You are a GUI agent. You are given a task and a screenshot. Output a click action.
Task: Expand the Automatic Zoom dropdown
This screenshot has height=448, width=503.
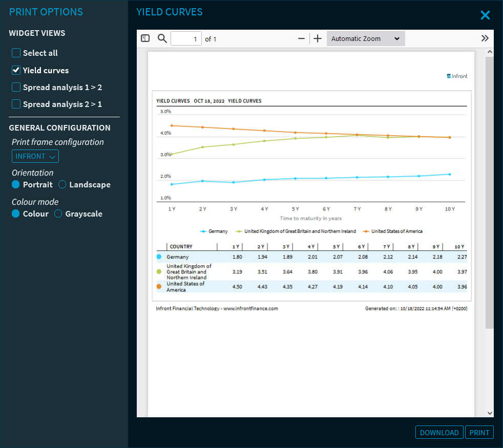pos(365,38)
